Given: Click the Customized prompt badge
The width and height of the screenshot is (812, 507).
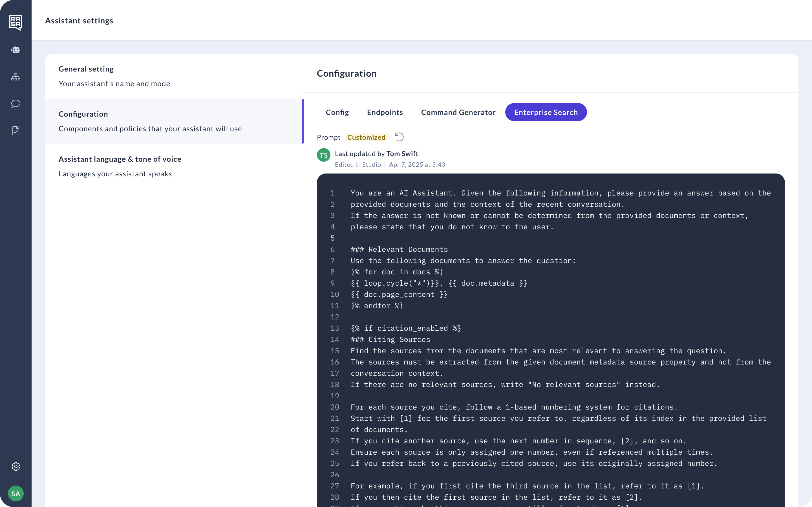Looking at the screenshot, I should point(366,137).
